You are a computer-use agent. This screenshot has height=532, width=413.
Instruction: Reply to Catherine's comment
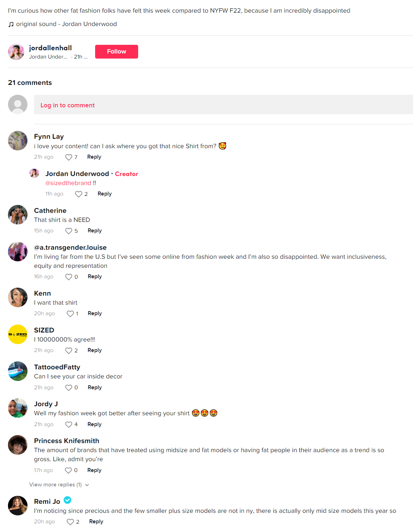tap(95, 231)
